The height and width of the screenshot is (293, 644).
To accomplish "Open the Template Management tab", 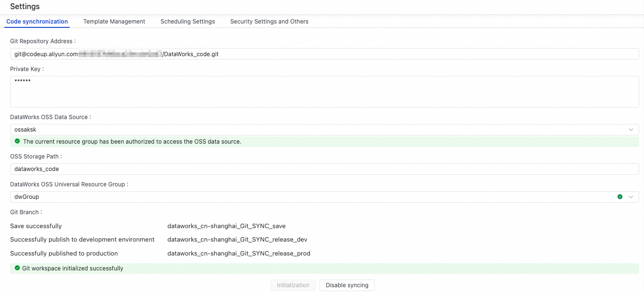I will 114,22.
